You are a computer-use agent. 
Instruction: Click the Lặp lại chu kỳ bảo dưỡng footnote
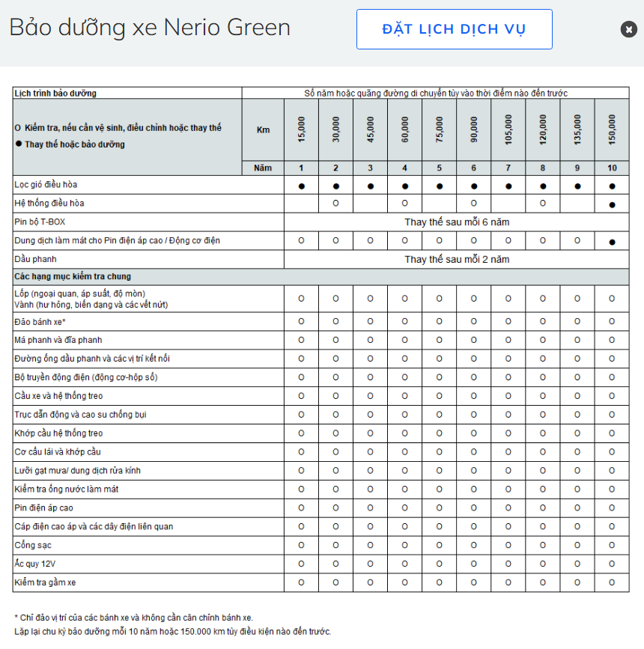(x=172, y=632)
